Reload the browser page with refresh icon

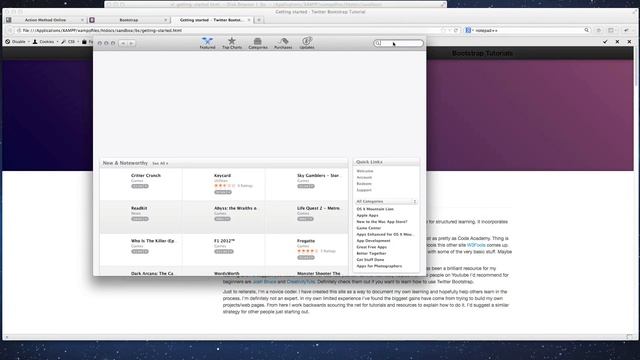(456, 30)
